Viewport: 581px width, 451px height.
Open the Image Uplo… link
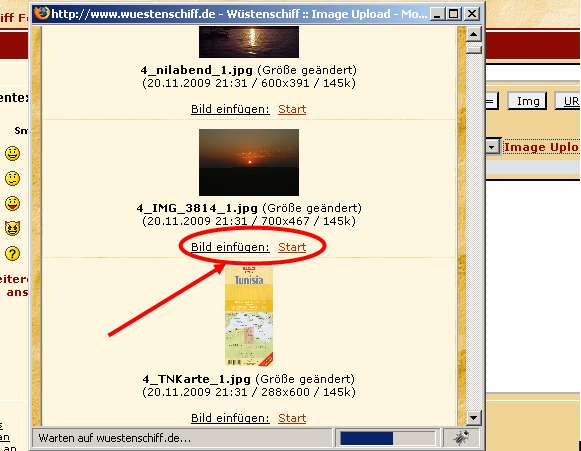pyautogui.click(x=541, y=147)
